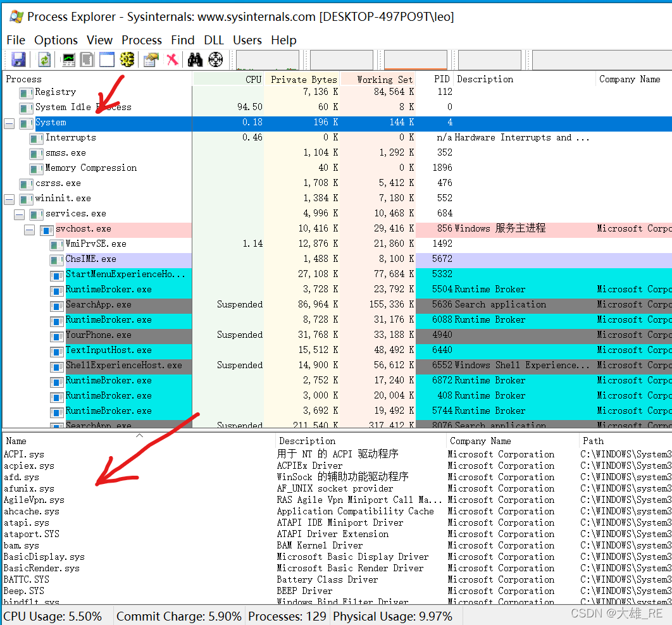Open the DLL menu
The image size is (672, 625).
click(214, 40)
